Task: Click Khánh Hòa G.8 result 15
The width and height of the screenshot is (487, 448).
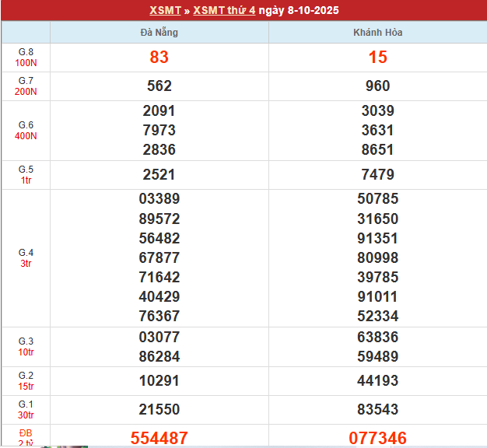Action: point(377,58)
